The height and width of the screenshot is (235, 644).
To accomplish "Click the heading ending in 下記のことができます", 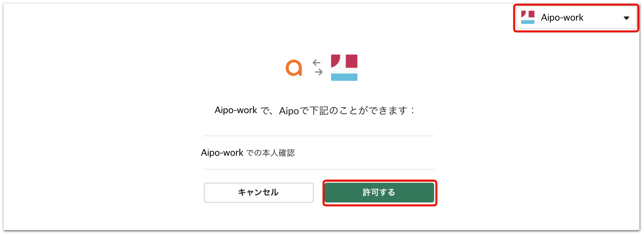I will click(315, 111).
